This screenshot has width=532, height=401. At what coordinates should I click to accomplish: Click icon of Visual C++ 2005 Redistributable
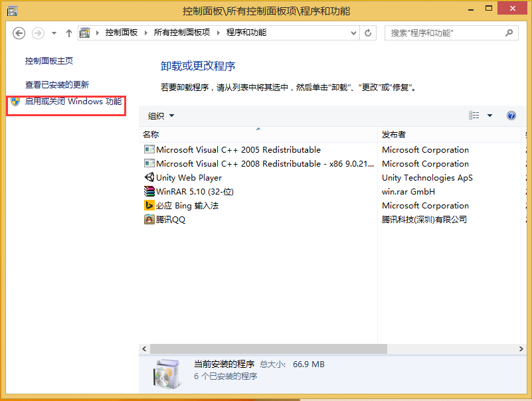tap(149, 149)
